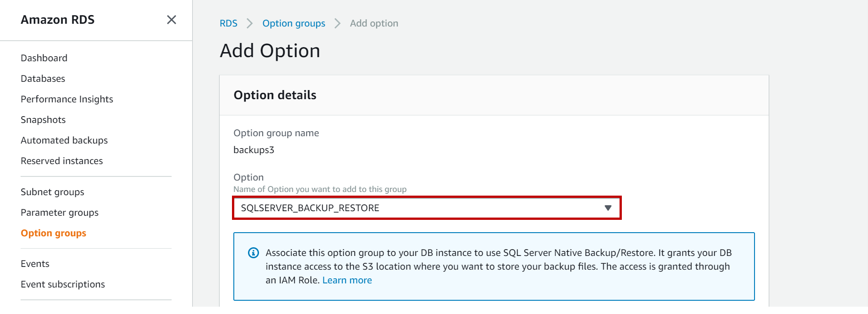The image size is (868, 314).
Task: Click the info icon in the alert box
Action: [253, 253]
